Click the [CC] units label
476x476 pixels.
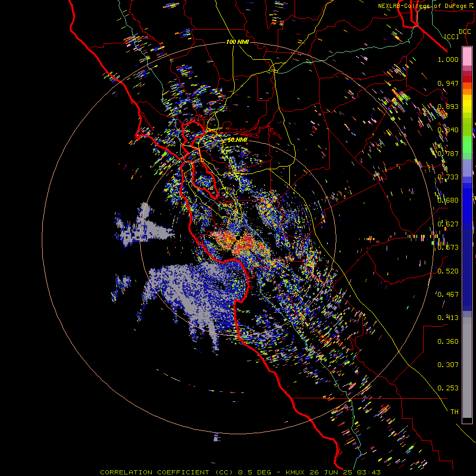[x=452, y=36]
